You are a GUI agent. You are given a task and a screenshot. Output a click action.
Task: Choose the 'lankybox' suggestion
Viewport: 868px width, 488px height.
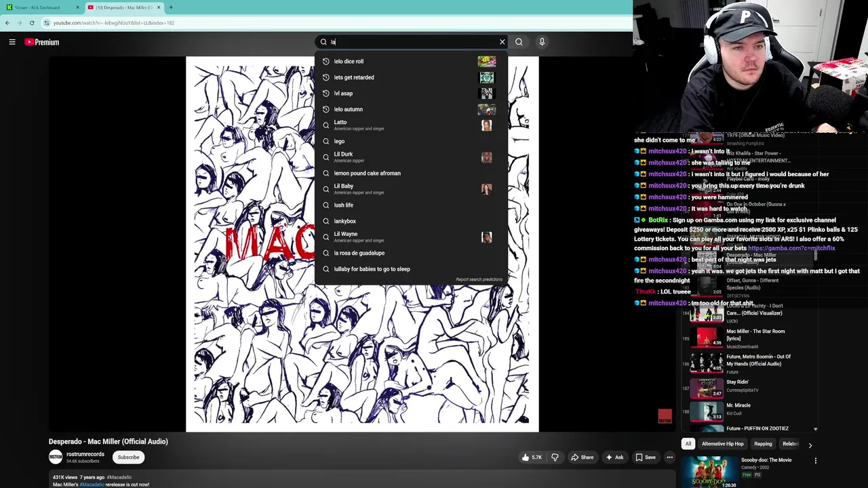click(411, 221)
